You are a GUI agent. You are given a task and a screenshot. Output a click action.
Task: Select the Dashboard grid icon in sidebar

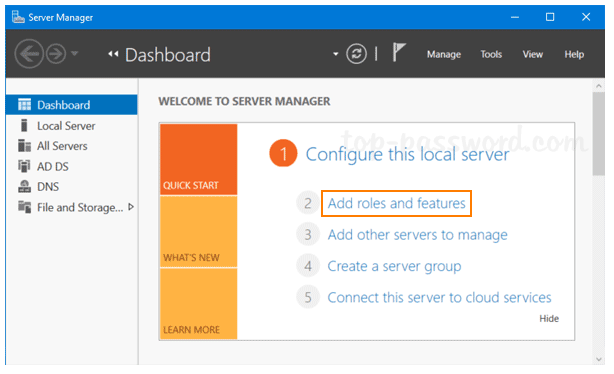[24, 105]
